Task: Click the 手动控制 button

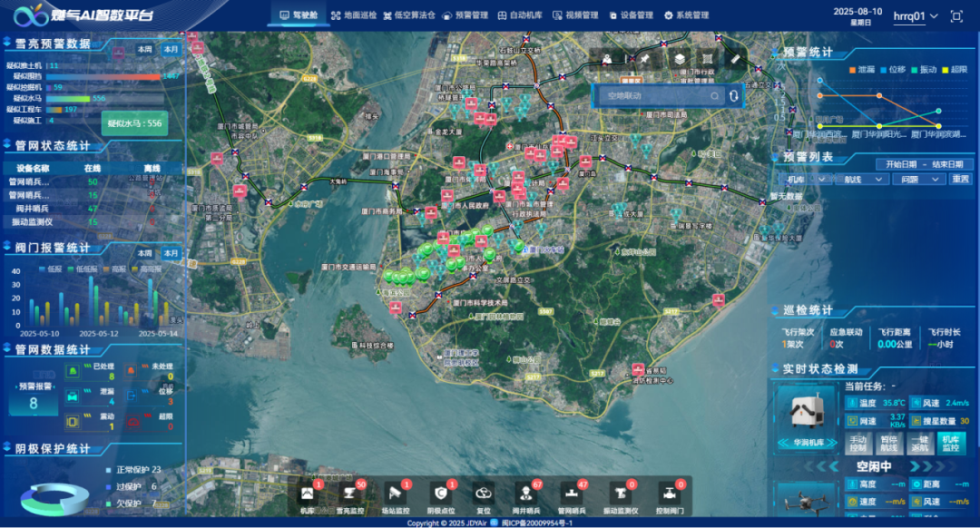Action: (858, 444)
